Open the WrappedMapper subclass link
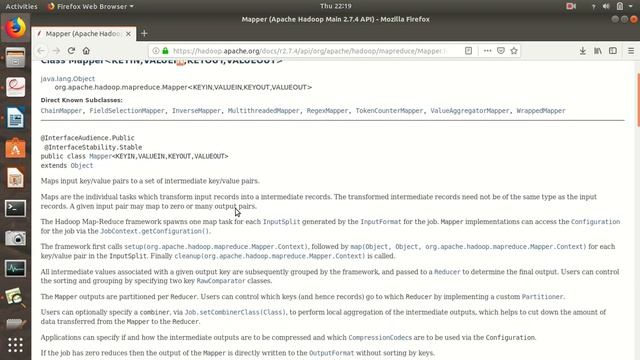Viewport: 640px width, 360px height. coord(541,111)
